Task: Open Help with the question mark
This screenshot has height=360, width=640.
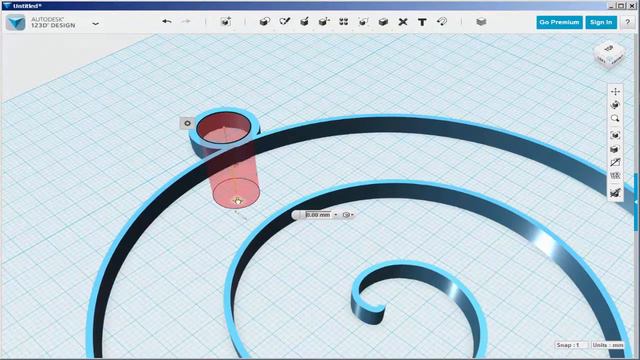Action: (x=628, y=23)
